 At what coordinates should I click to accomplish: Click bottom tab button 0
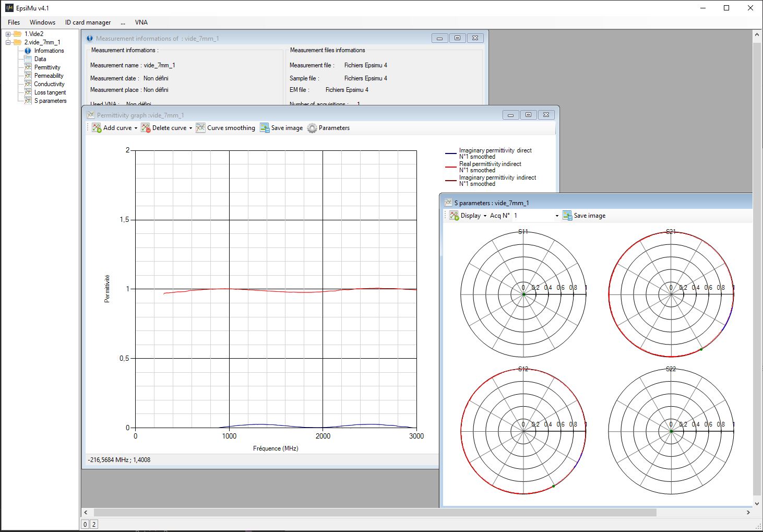click(85, 524)
